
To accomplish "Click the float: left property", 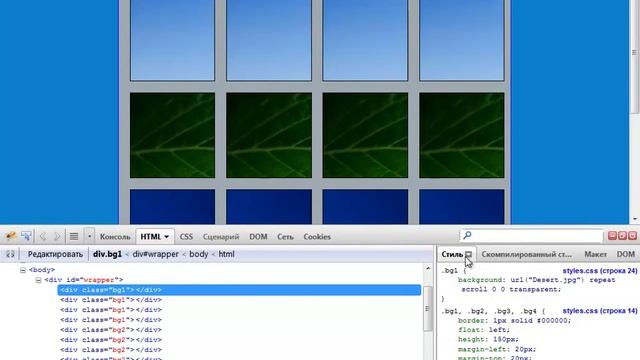I will point(484,330).
